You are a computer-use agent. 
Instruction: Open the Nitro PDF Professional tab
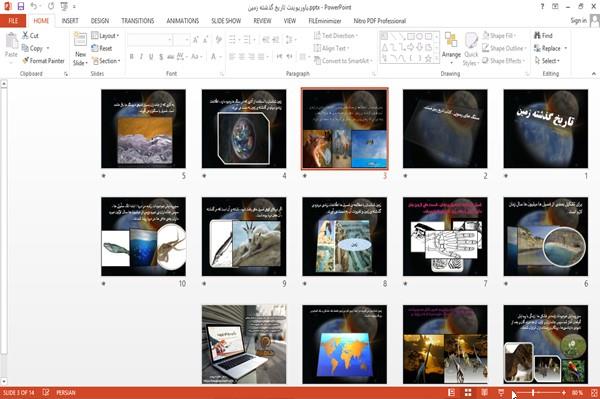coord(380,21)
